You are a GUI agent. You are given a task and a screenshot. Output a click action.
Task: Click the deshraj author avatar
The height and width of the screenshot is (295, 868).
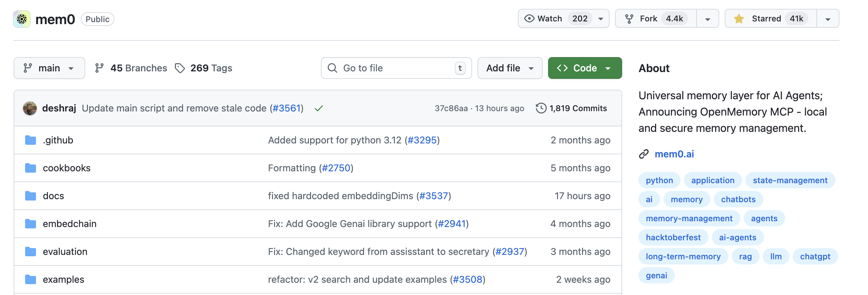[30, 108]
